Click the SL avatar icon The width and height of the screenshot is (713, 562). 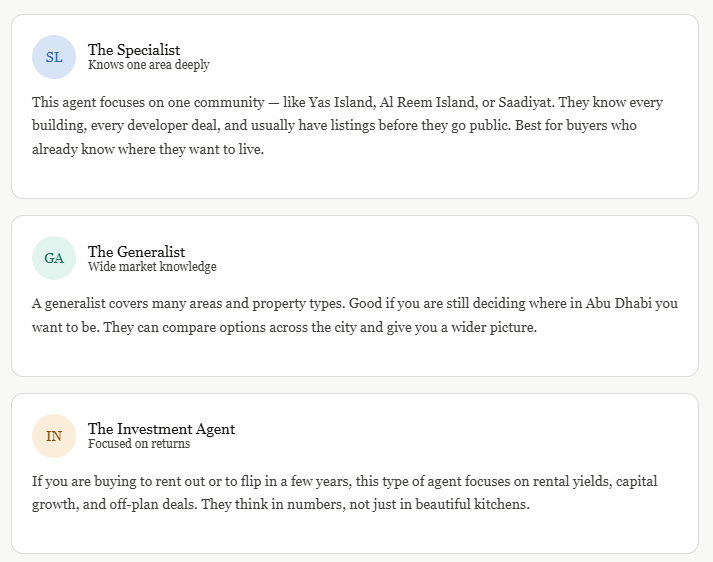[x=54, y=57]
